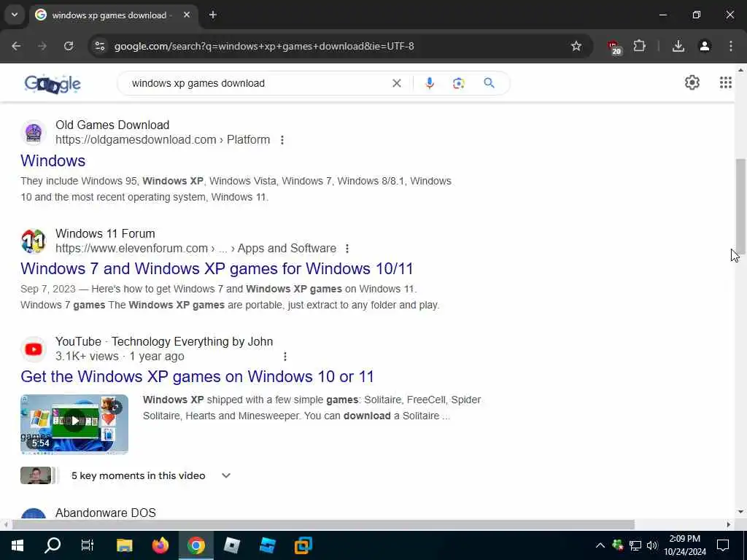
Task: Click the YouTube result icon
Action: [34, 349]
